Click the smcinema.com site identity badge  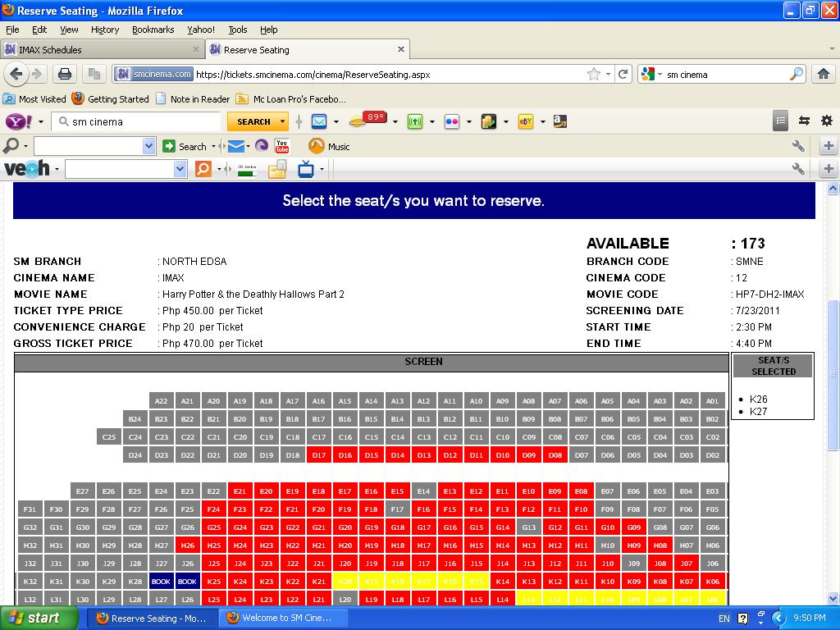[x=154, y=75]
